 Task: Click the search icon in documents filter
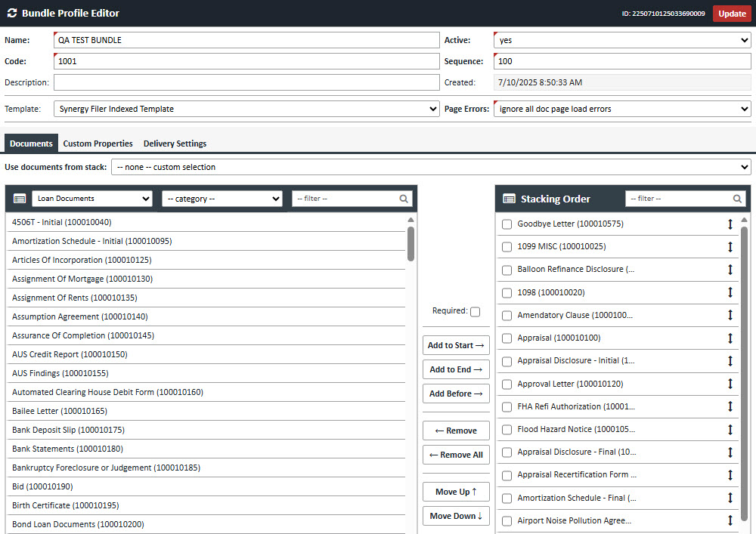(x=404, y=199)
